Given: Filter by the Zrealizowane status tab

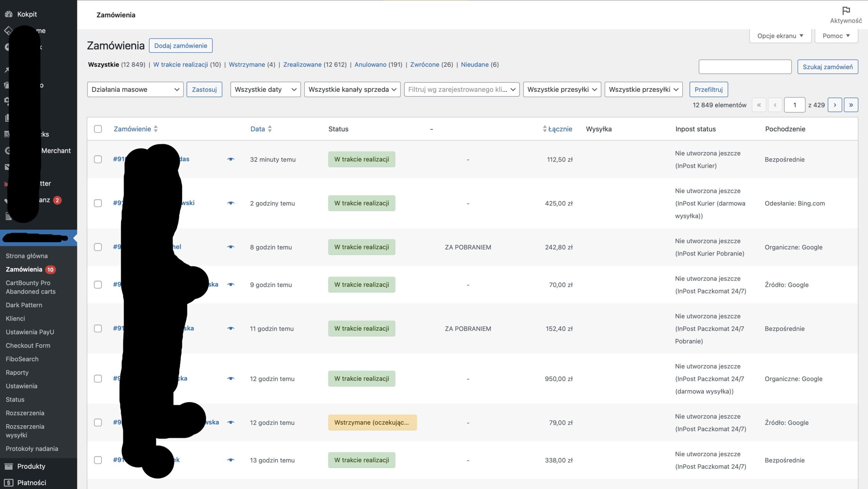Looking at the screenshot, I should [x=302, y=64].
